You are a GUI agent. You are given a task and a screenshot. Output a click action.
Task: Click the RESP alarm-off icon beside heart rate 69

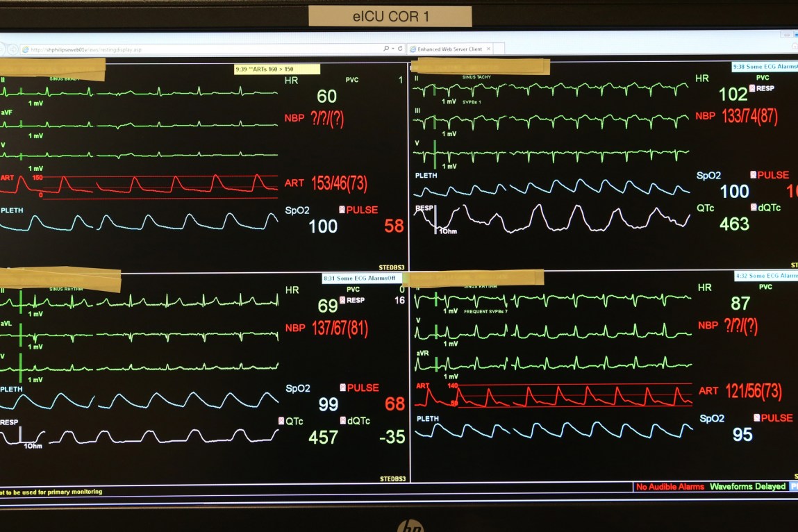342,301
